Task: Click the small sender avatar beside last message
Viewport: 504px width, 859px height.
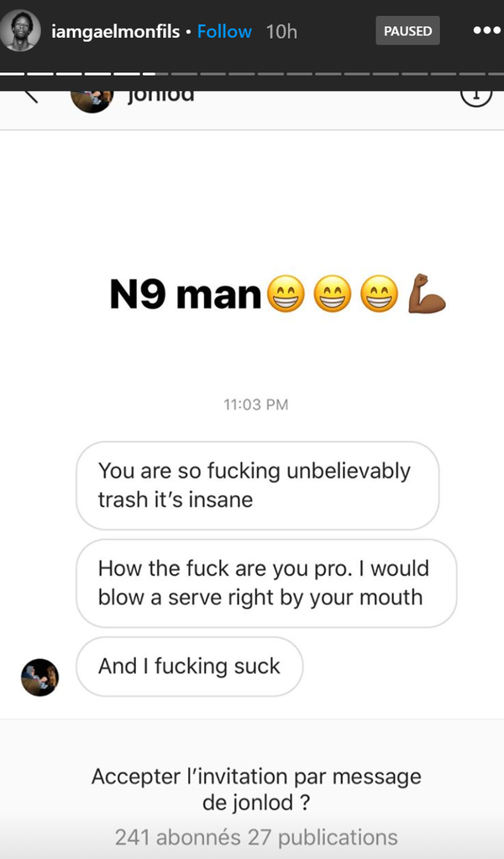Action: point(39,677)
